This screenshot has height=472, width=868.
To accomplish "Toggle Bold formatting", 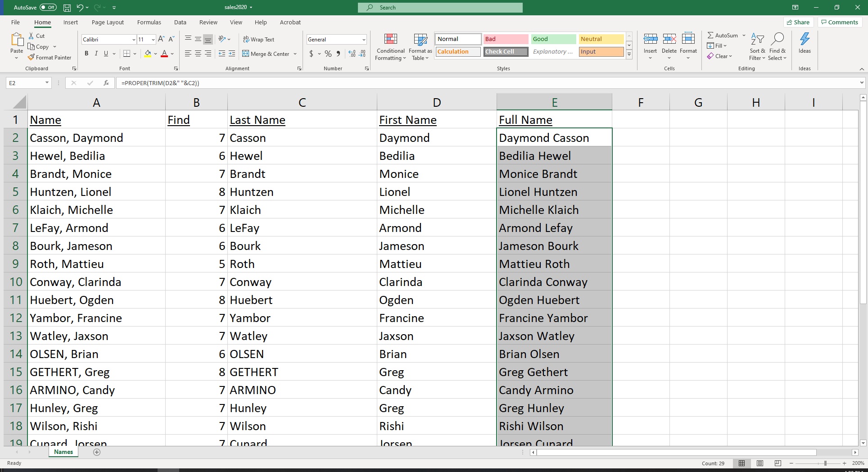I will coord(86,54).
